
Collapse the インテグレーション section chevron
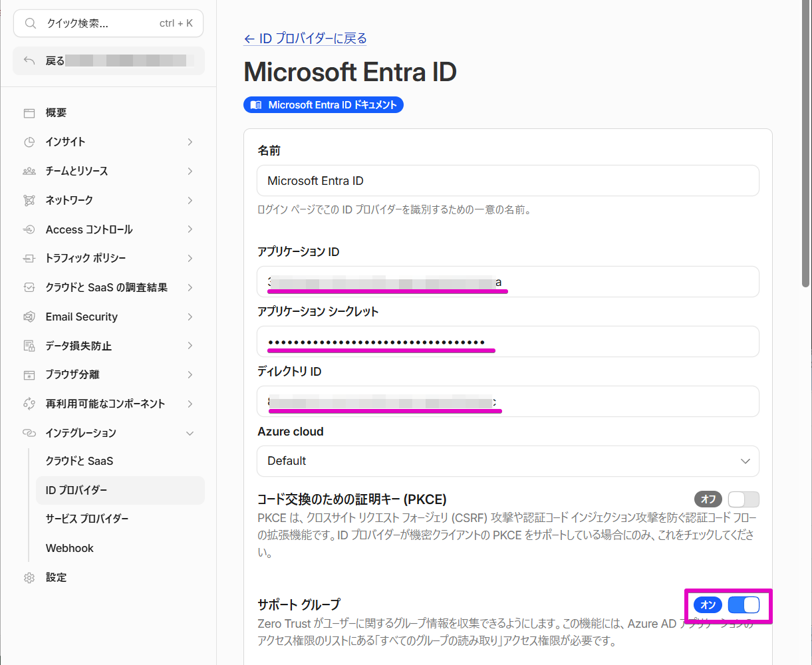[x=190, y=433]
